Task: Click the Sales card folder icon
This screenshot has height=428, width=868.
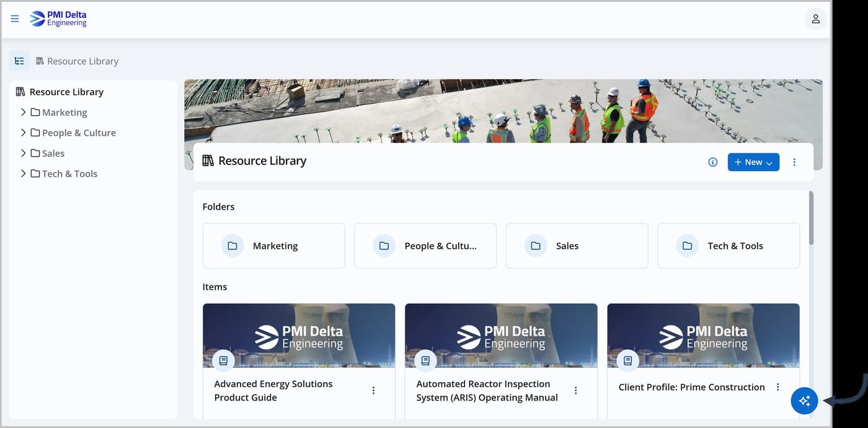Action: (536, 246)
